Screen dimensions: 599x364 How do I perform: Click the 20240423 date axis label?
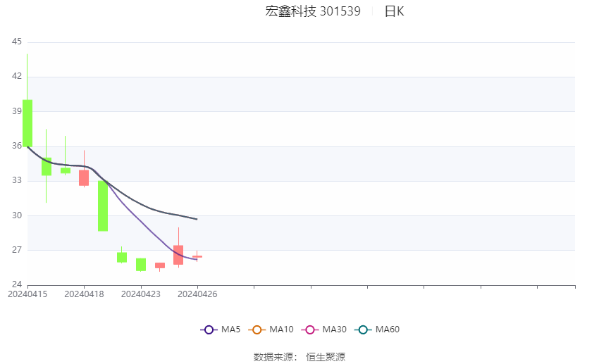[x=141, y=294]
